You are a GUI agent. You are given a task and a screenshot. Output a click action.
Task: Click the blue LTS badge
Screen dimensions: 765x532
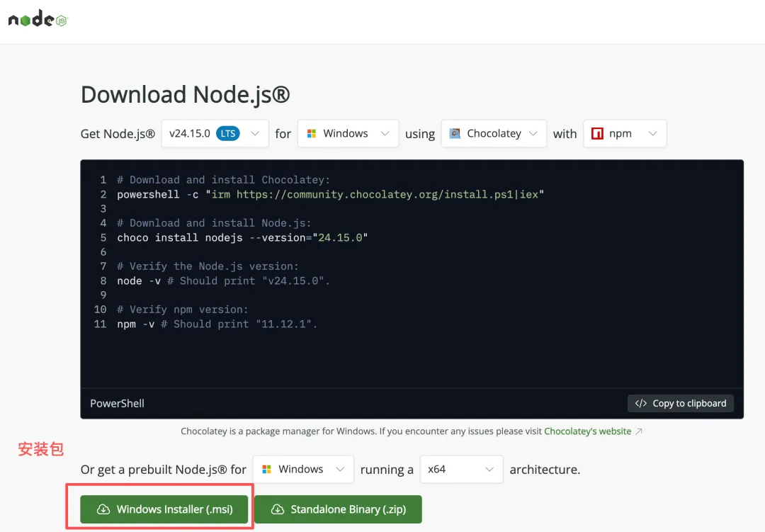[227, 134]
